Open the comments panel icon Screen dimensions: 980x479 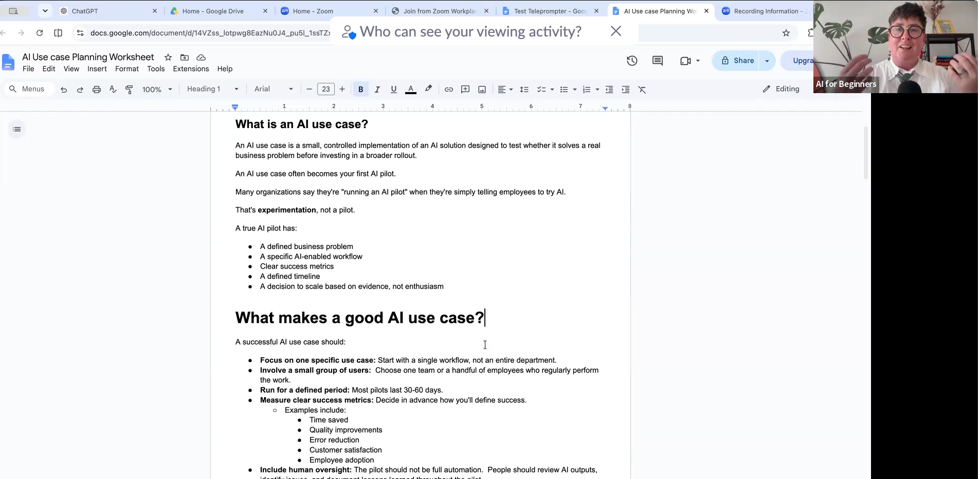(x=658, y=61)
